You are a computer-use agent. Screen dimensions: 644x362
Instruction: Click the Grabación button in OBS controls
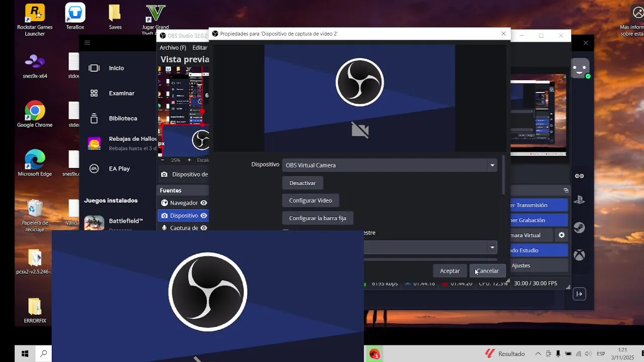[539, 220]
